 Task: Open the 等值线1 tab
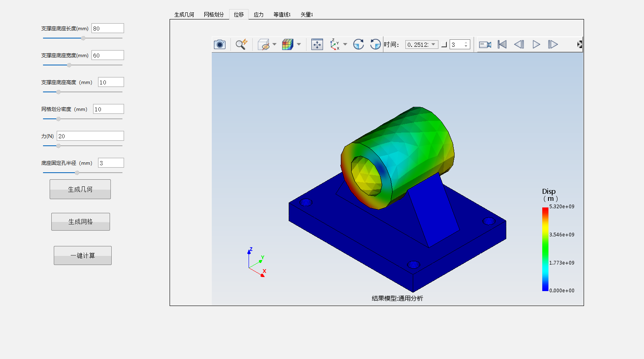[x=282, y=14]
